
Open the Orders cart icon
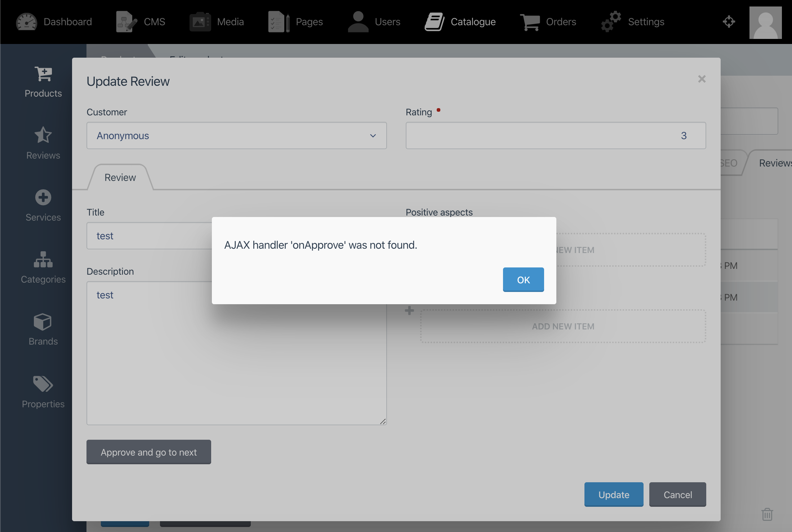530,22
